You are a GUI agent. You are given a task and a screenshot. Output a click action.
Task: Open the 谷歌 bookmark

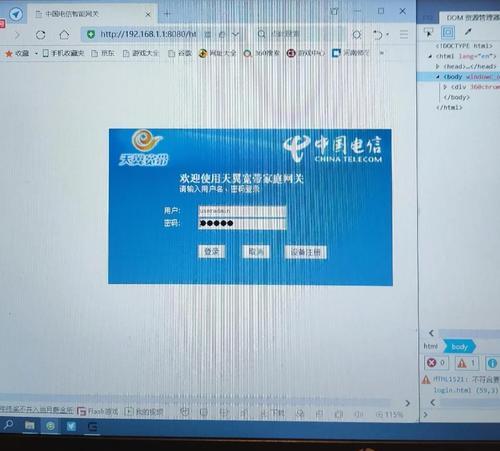pyautogui.click(x=180, y=53)
